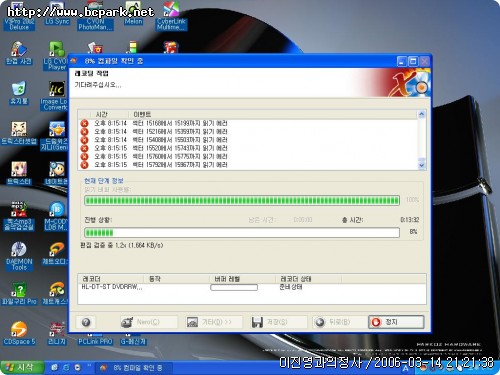Click the 정지 stop button
The image size is (500, 375).
[396, 322]
